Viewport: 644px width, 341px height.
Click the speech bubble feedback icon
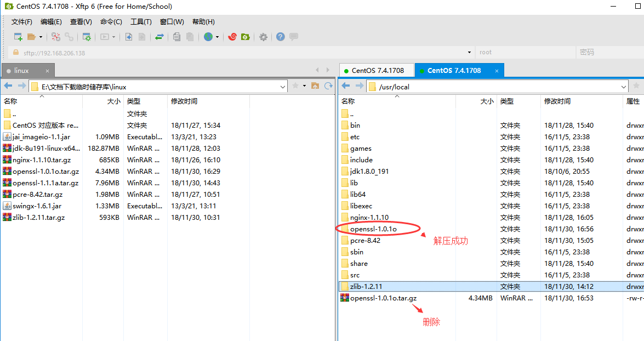[x=294, y=37]
